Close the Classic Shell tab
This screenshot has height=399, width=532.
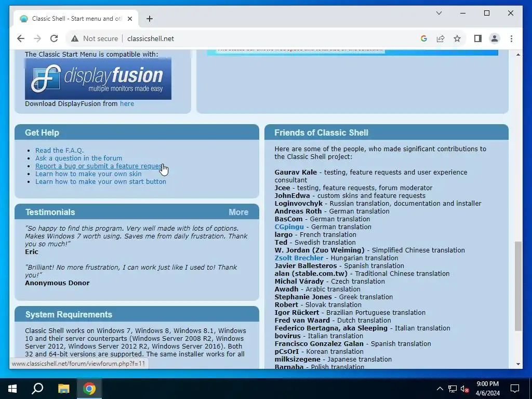click(x=129, y=19)
